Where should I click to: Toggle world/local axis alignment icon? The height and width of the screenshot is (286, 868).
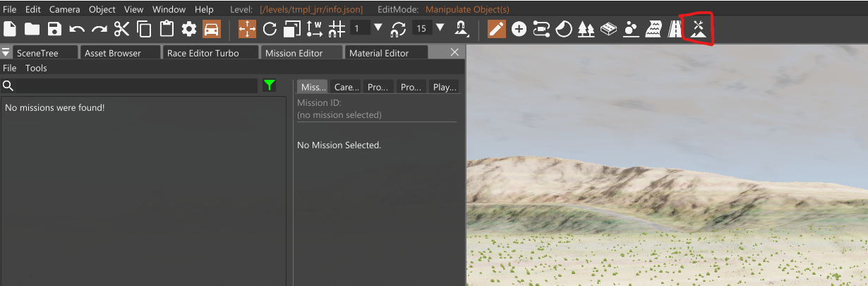click(x=314, y=29)
